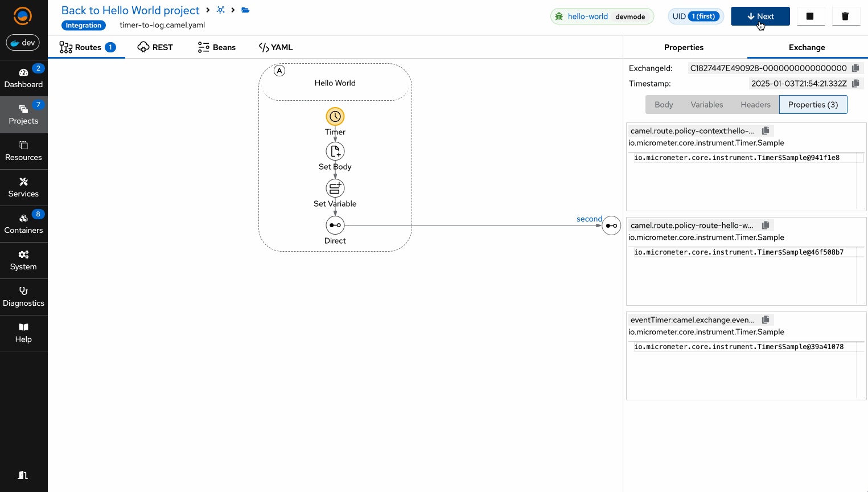This screenshot has width=868, height=492.
Task: Click the Next debug step button
Action: pos(760,17)
